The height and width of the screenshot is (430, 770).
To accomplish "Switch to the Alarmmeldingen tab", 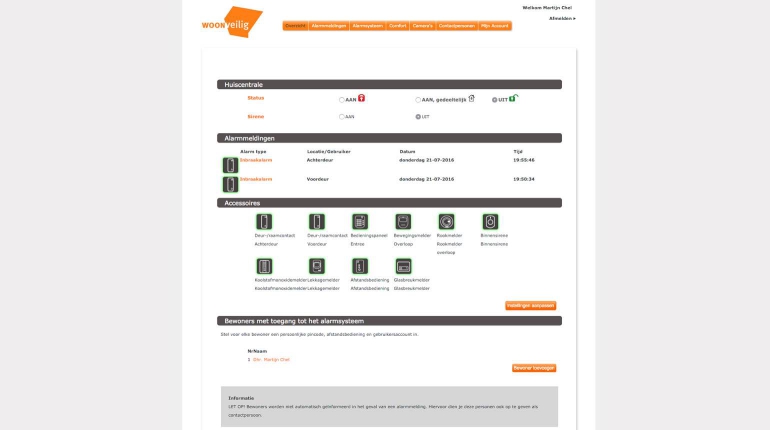I will (x=328, y=26).
